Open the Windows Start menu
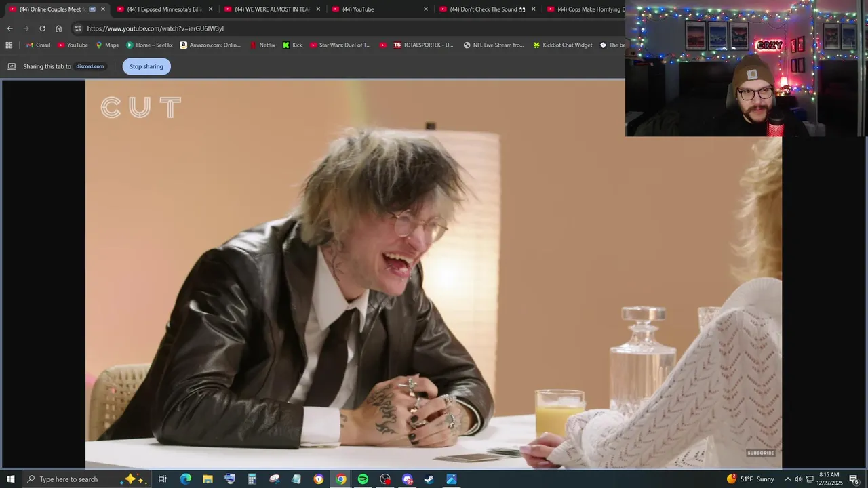This screenshot has height=488, width=868. click(11, 479)
